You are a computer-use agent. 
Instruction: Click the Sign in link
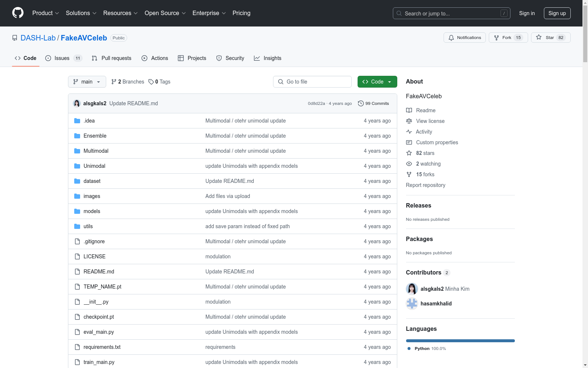pos(527,13)
